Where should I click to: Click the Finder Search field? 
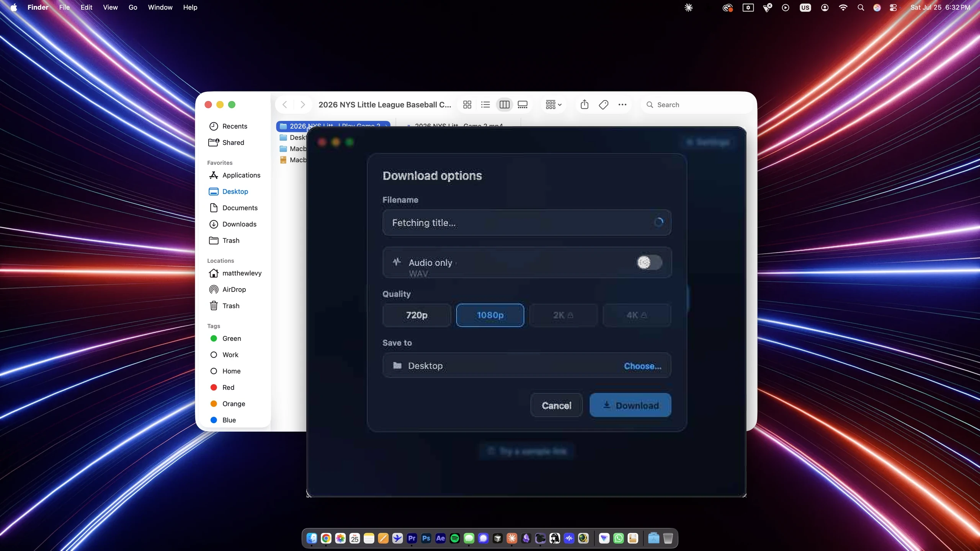click(697, 104)
